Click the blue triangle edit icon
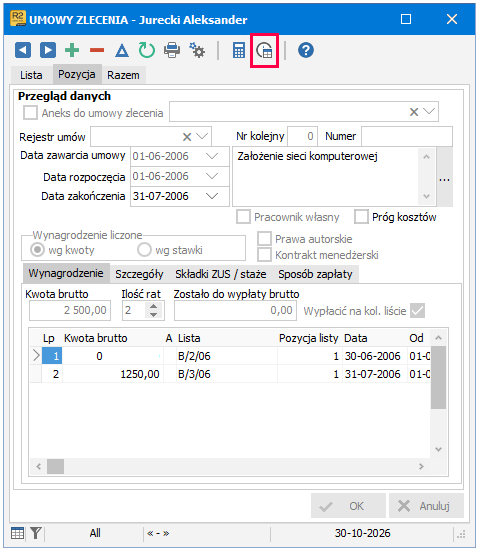Image resolution: width=481 pixels, height=559 pixels. point(122,50)
